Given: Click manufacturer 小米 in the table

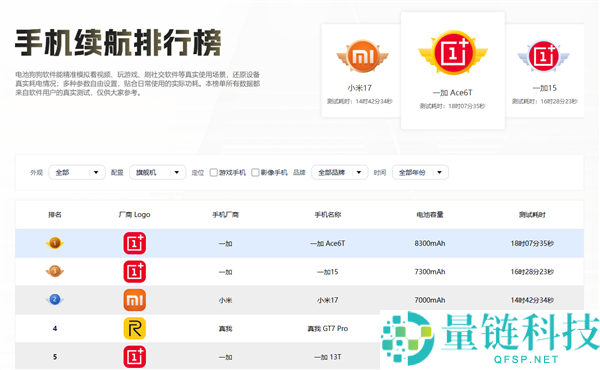Looking at the screenshot, I should click(x=225, y=300).
